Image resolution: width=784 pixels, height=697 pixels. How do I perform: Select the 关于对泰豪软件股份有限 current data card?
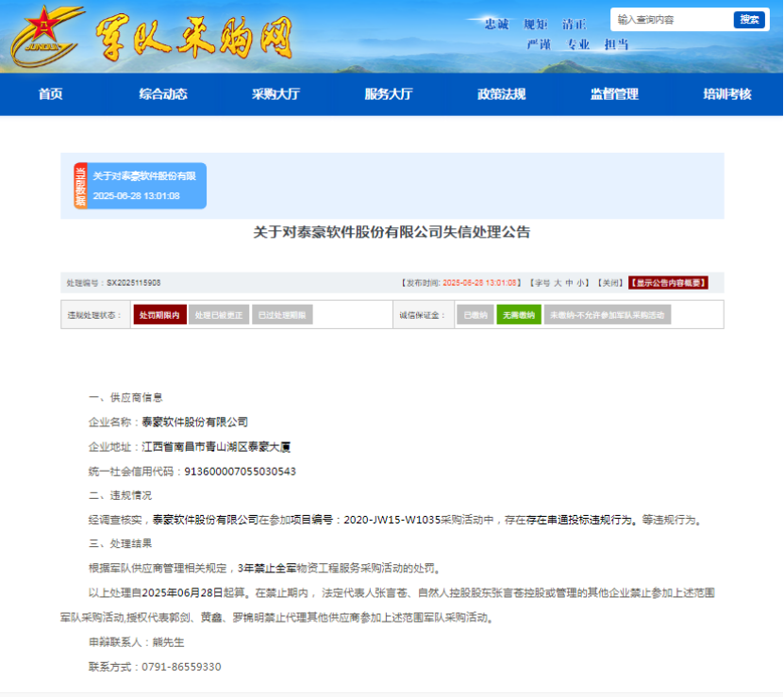pos(140,186)
